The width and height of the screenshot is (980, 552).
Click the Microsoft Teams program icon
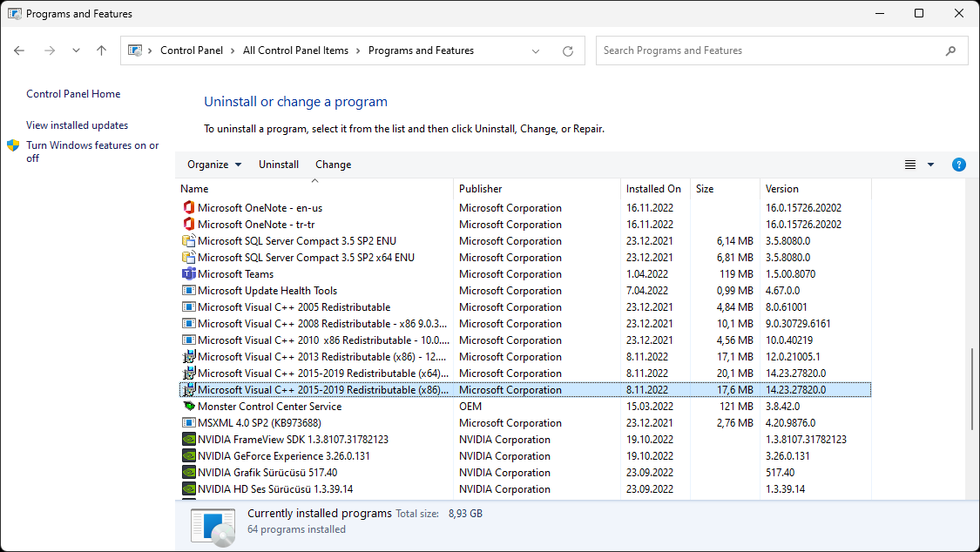(188, 274)
